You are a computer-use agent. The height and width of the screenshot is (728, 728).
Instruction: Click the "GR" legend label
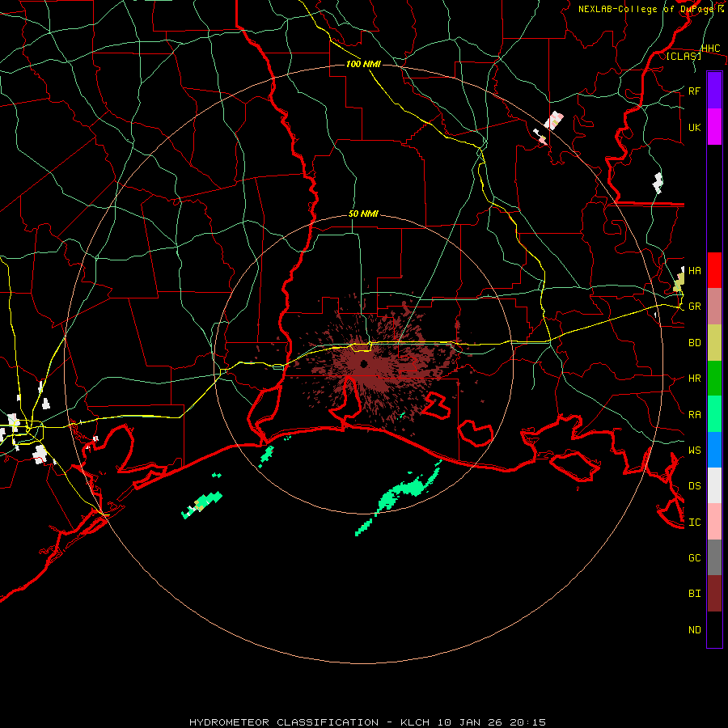pos(694,307)
